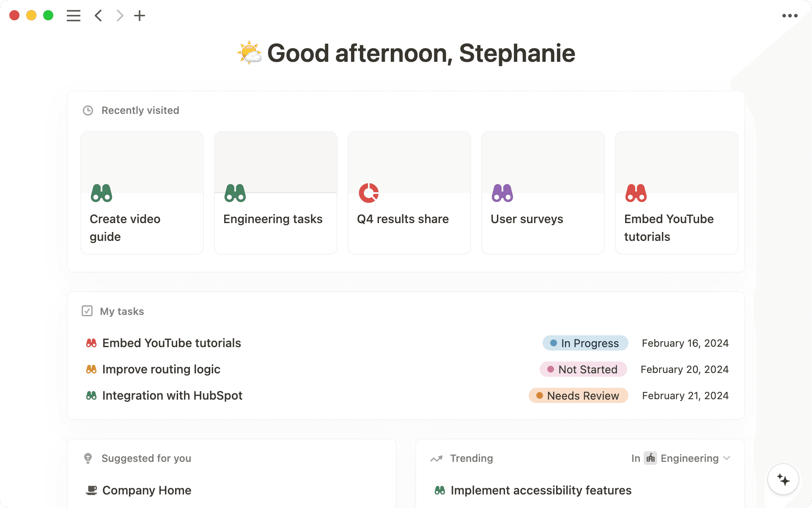Screen dimensions: 812x508
Task: Go back with the left arrow
Action: tap(99, 16)
